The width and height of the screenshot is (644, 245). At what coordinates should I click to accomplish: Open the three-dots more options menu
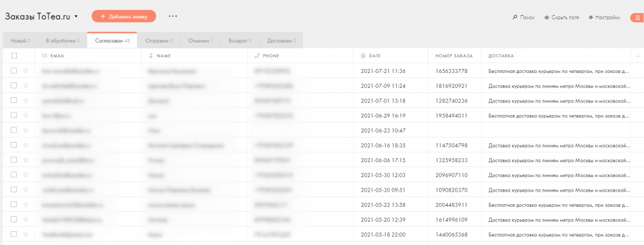(173, 16)
